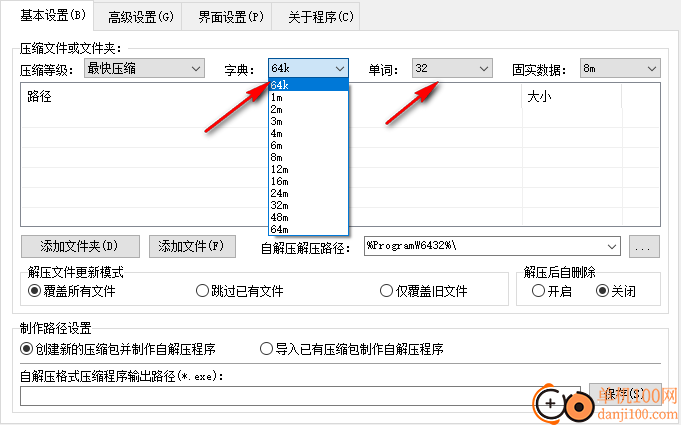Choose 3m dictionary size
Image resolution: width=681 pixels, height=425 pixels.
[x=308, y=121]
